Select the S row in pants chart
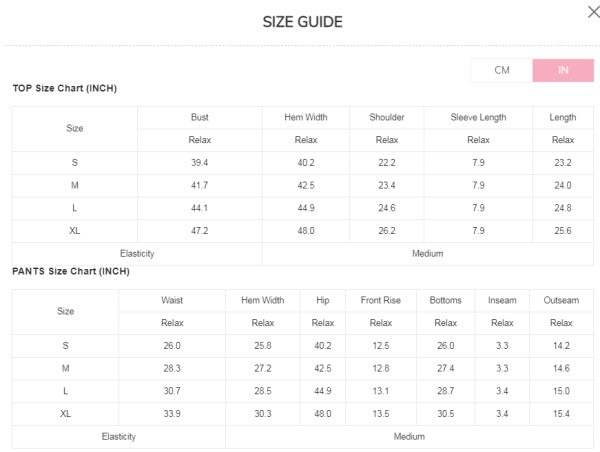This screenshot has width=600, height=452. click(65, 345)
